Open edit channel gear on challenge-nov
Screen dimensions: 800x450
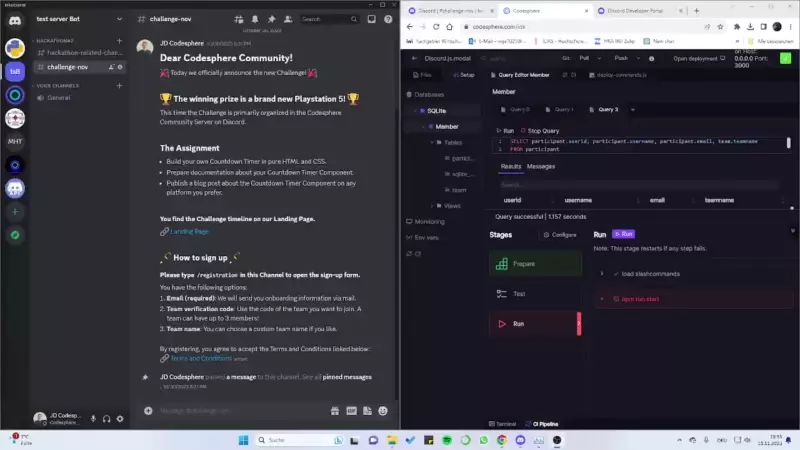click(x=120, y=67)
